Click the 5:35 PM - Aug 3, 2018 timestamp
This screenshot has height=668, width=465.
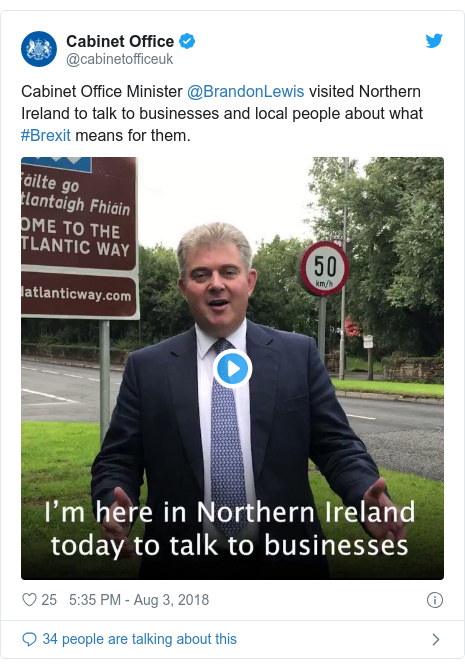(139, 600)
